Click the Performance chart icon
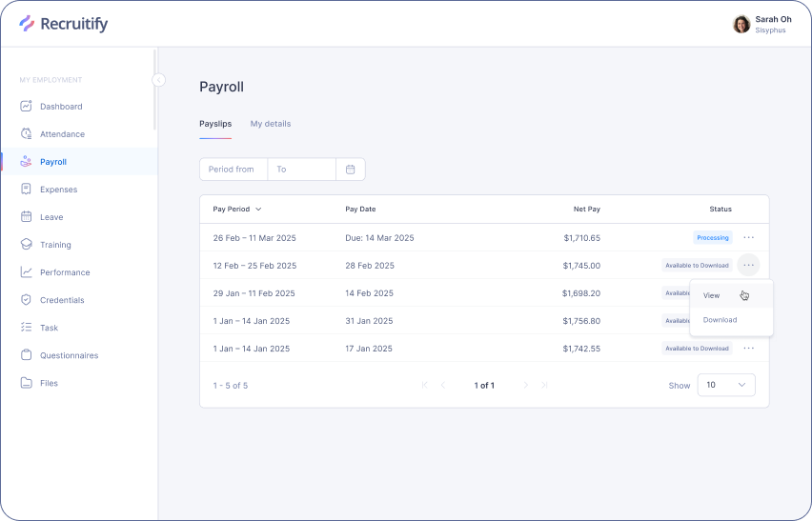 [26, 272]
